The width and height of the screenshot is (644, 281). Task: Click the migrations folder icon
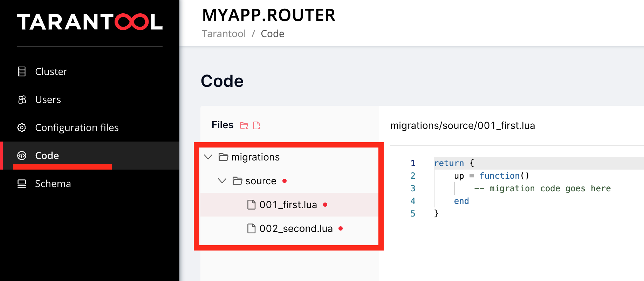[223, 157]
